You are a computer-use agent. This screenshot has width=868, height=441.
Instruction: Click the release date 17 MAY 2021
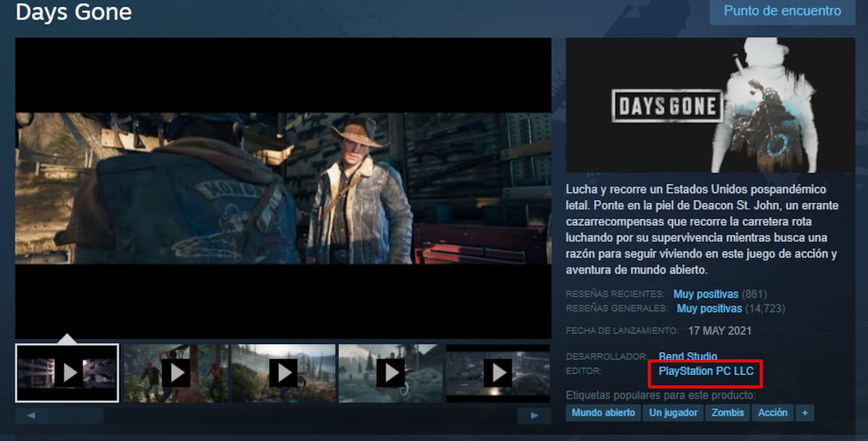(719, 331)
